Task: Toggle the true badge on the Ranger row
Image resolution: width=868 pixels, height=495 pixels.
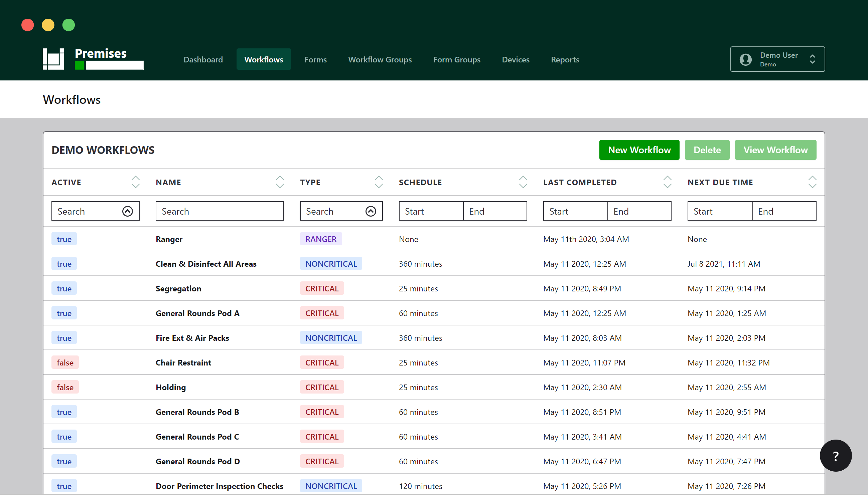Action: tap(64, 239)
